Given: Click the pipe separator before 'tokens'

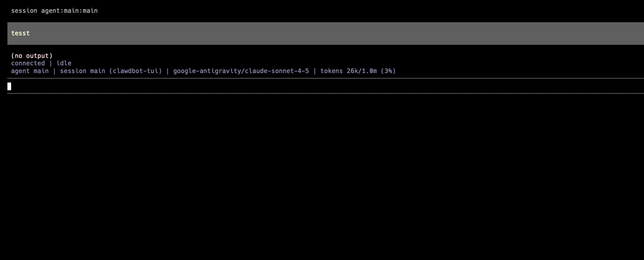Looking at the screenshot, I should click(315, 71).
